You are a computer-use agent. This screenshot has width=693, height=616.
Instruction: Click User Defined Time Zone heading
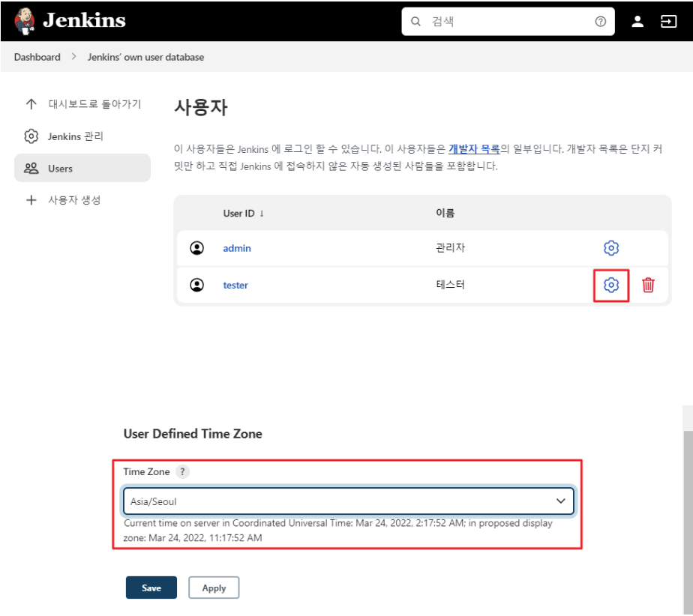193,434
